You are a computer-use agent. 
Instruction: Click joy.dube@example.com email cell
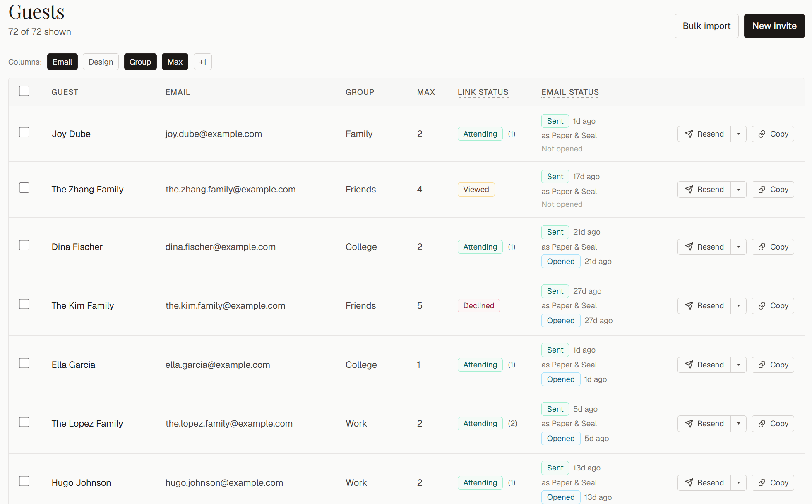(x=214, y=134)
